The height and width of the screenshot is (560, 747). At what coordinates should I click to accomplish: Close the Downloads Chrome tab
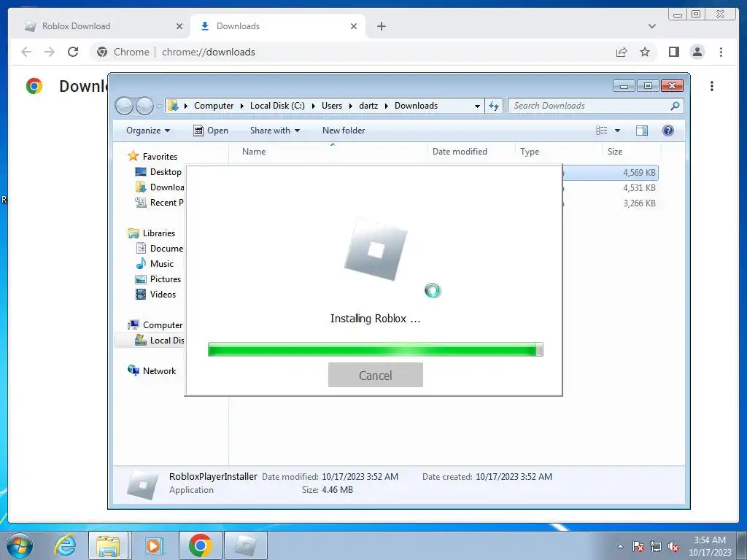pos(354,26)
